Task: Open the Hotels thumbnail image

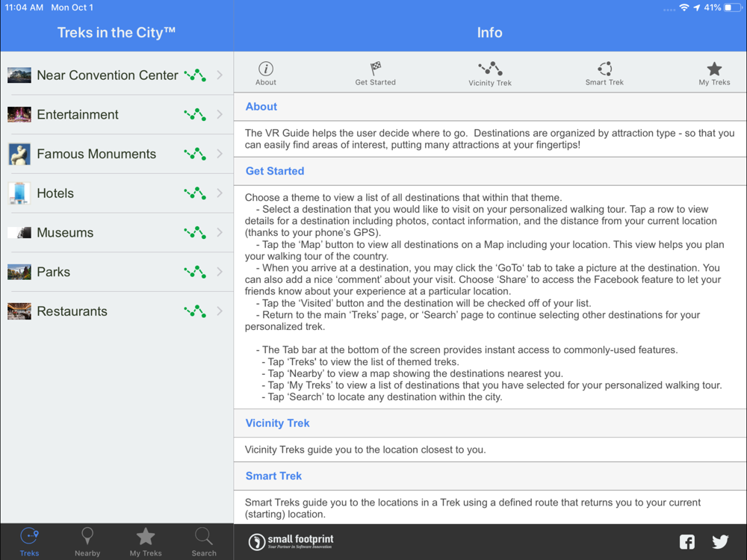Action: tap(19, 193)
